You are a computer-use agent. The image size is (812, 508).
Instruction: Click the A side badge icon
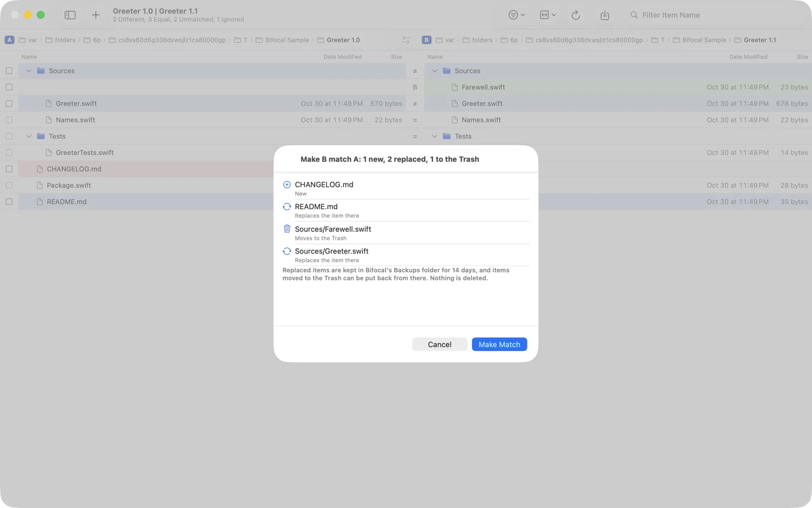click(9, 40)
